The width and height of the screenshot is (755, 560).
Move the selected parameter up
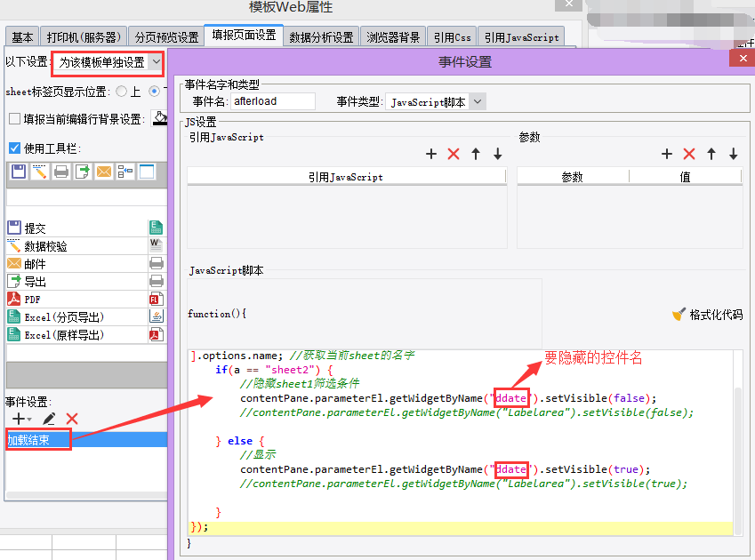point(711,154)
